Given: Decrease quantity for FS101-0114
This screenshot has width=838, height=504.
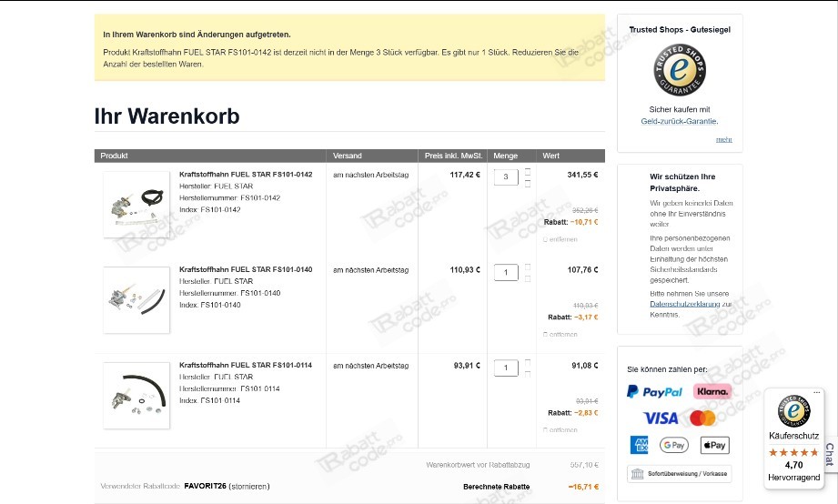Looking at the screenshot, I should pos(528,374).
